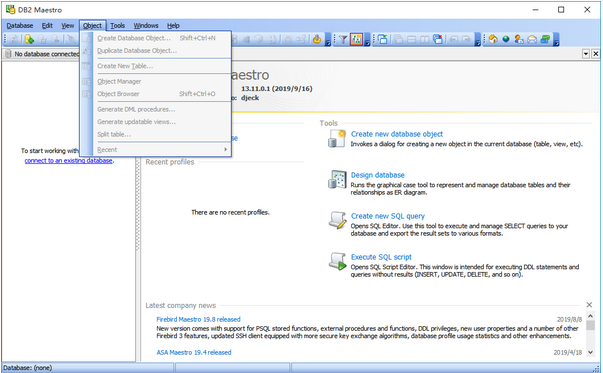Open the explorer panel dropdown arrow

[x=586, y=54]
